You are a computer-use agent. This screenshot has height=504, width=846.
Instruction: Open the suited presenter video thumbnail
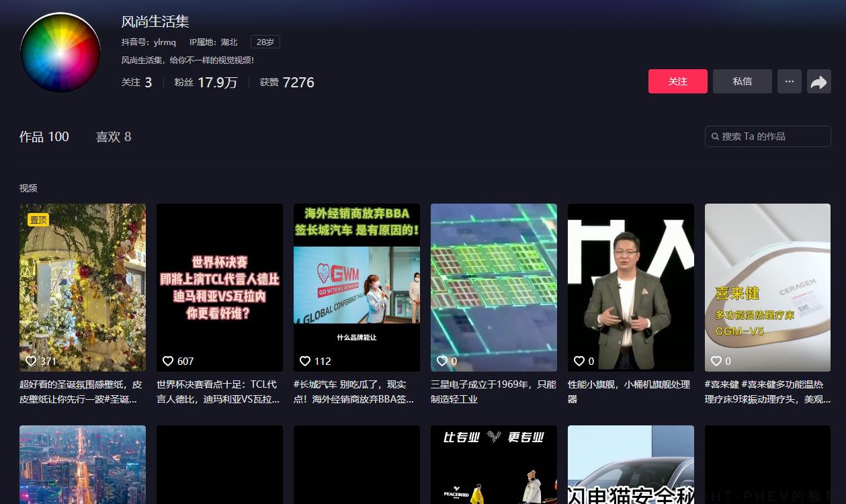(x=631, y=288)
